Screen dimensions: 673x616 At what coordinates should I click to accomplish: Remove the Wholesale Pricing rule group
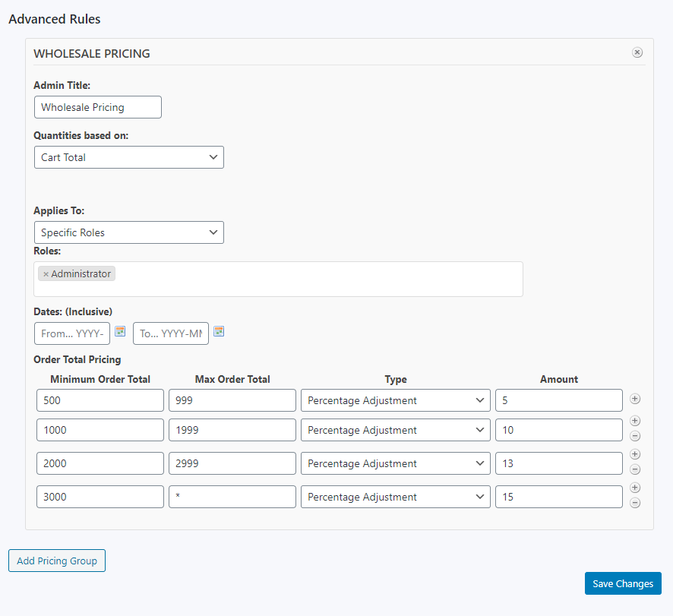[637, 52]
